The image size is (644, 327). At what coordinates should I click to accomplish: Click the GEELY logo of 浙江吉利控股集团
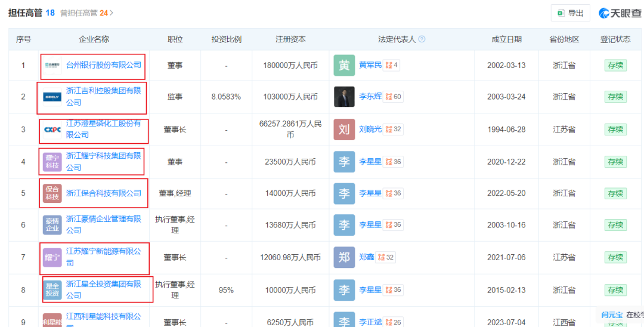click(52, 97)
